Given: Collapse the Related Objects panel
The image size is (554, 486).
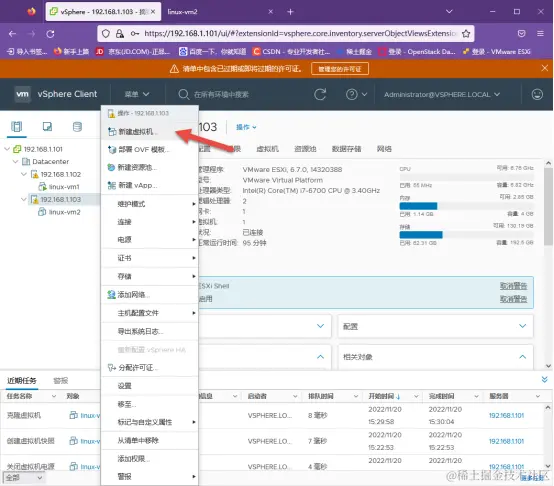Looking at the screenshot, I should click(523, 357).
